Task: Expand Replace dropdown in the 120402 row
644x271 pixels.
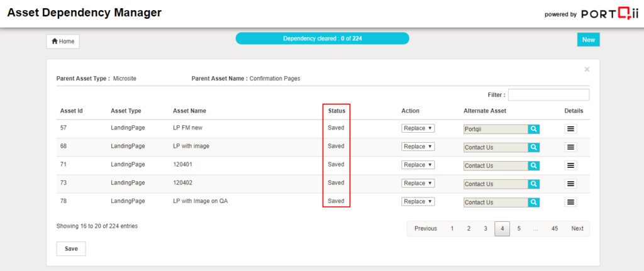Action: (x=418, y=183)
